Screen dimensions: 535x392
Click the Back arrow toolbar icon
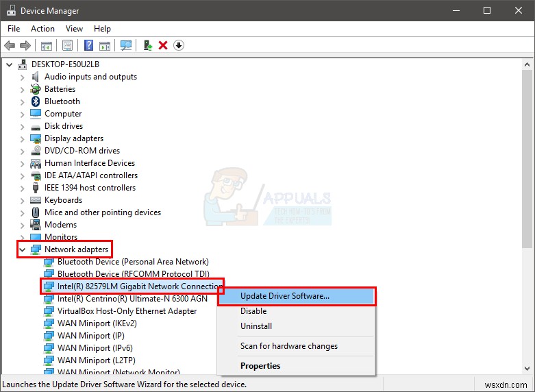(10, 45)
